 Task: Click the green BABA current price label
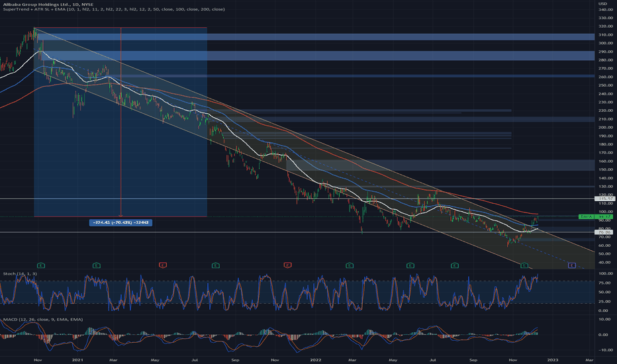coord(596,217)
